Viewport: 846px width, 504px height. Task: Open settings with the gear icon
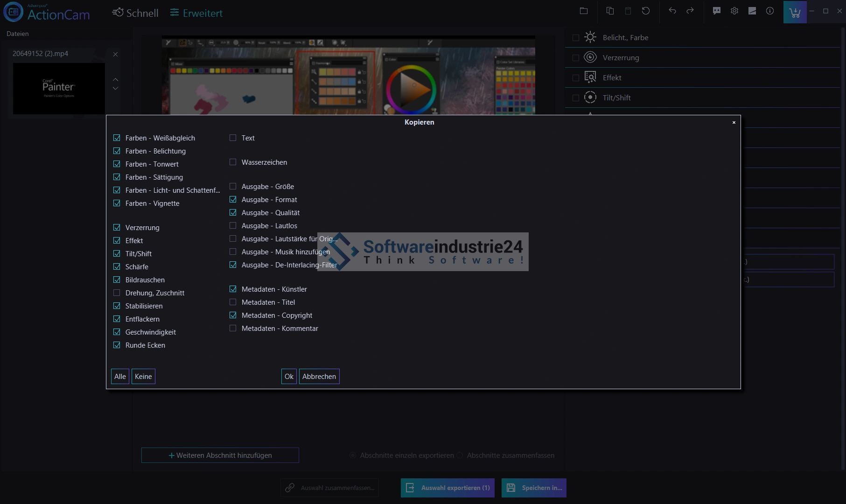click(x=734, y=11)
